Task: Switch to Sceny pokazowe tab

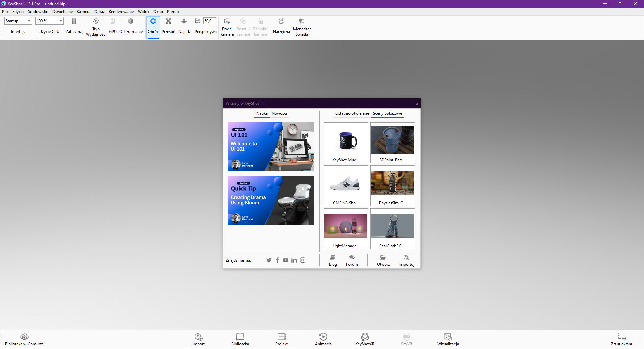Action: tap(387, 113)
